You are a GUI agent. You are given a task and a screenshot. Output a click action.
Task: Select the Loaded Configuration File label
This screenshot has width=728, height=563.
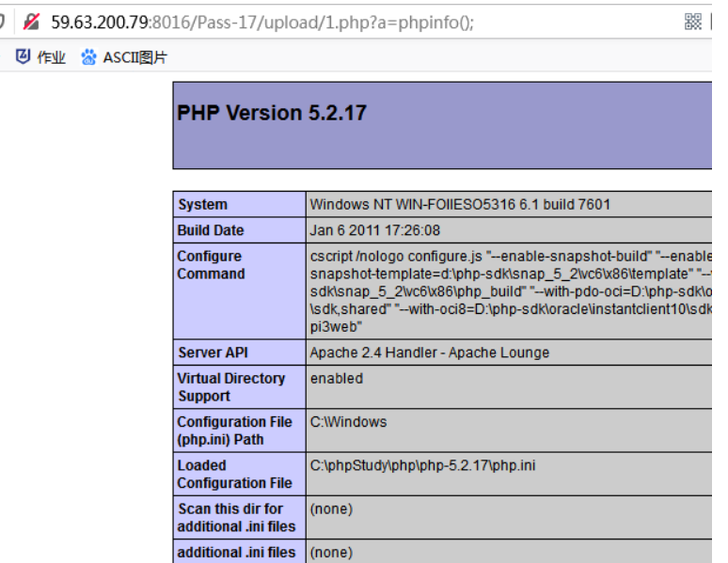[234, 474]
